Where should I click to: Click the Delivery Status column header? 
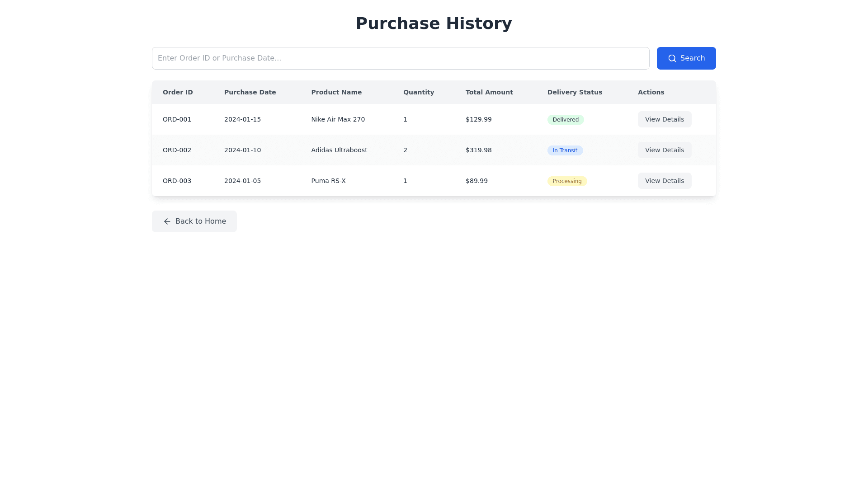click(x=574, y=92)
